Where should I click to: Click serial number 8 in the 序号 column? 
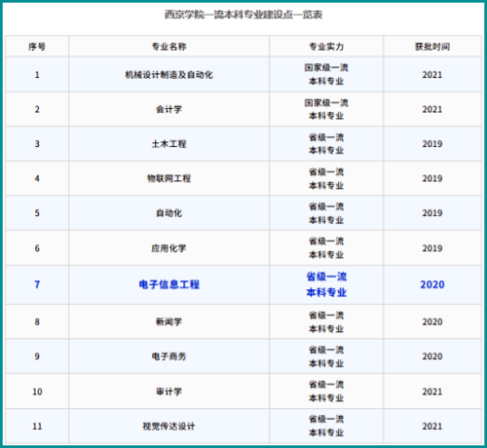pyautogui.click(x=37, y=321)
